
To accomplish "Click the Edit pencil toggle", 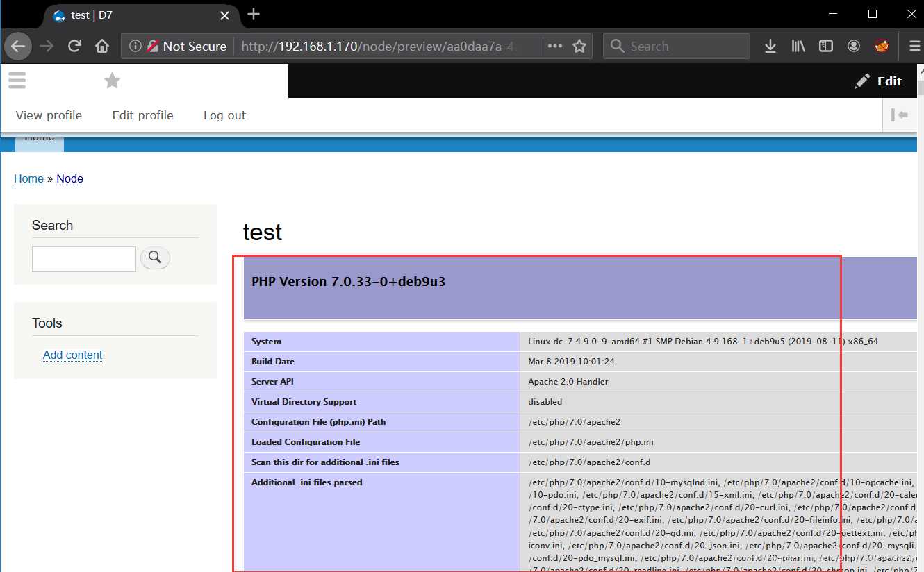I will [879, 81].
